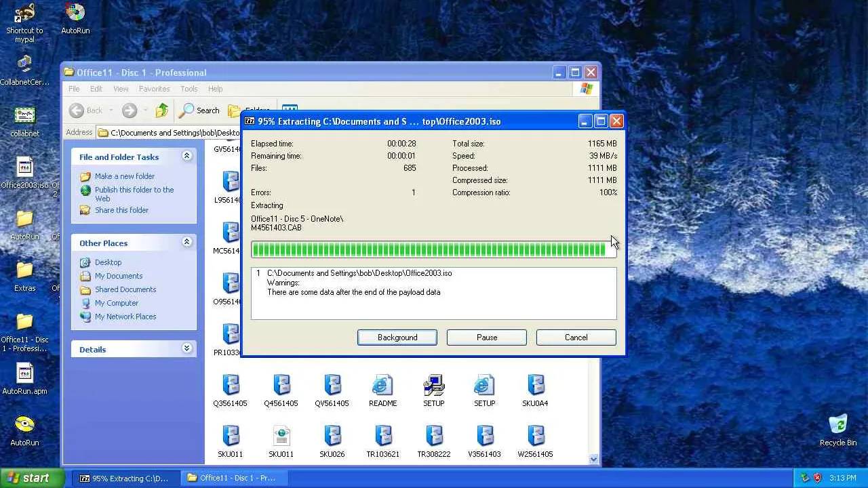Select the Q3561405 cabinet file in Explorer
The image size is (868, 488).
coord(231,392)
